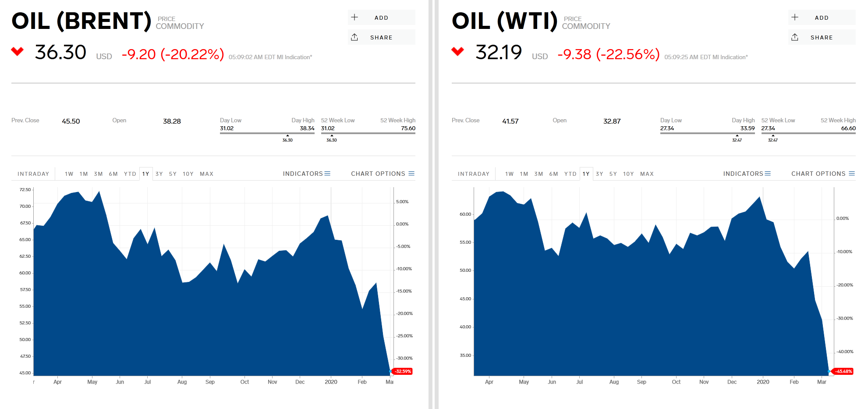Screen dimensions: 868x409
Task: Click the plus icon beside Brent ADD
Action: point(354,18)
